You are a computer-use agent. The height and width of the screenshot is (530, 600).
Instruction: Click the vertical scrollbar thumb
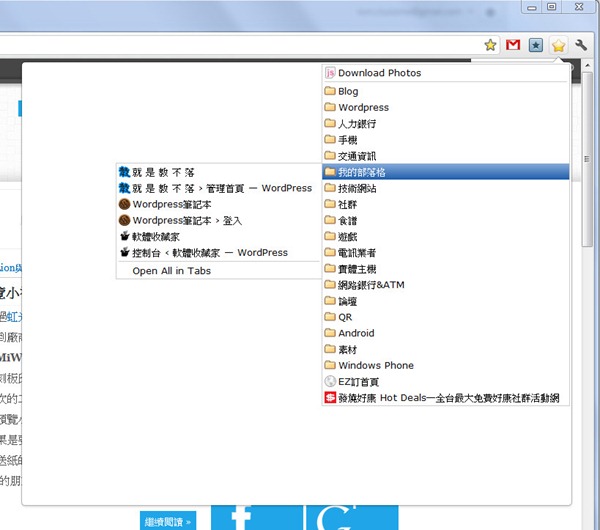[587, 159]
